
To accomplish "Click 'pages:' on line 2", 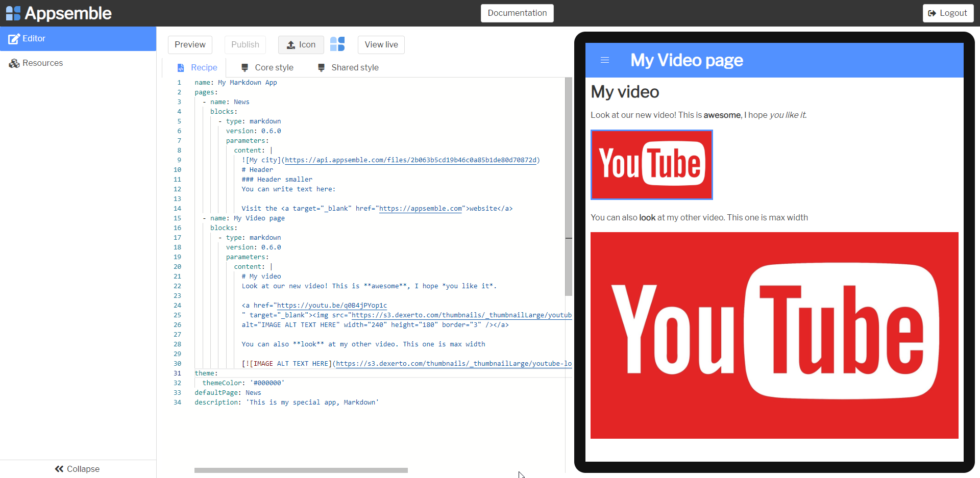I will 206,92.
